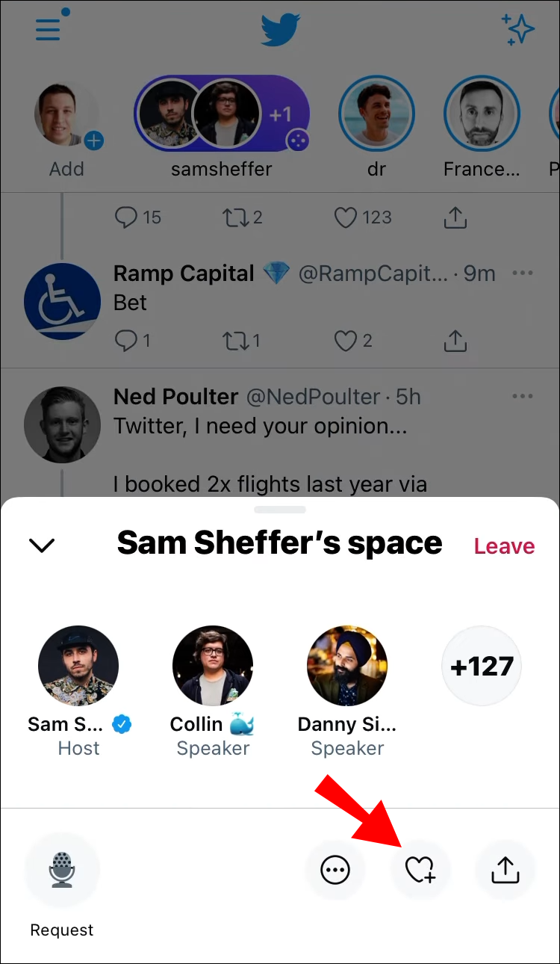Show the +127 other participants

tap(482, 666)
